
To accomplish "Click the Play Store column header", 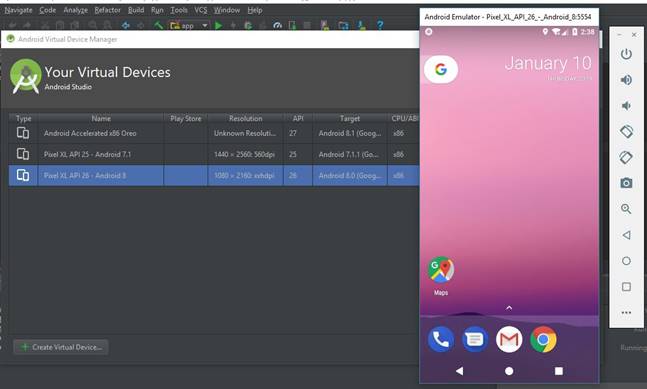I will (186, 118).
